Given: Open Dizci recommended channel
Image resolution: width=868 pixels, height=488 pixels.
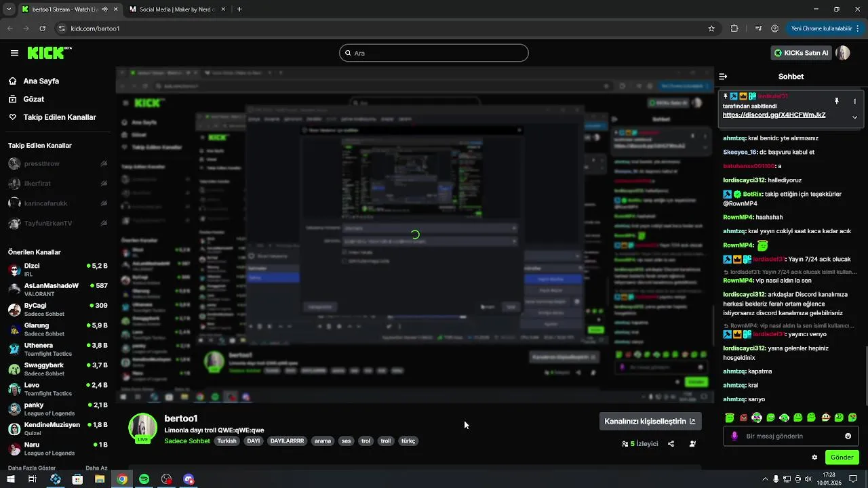Looking at the screenshot, I should tap(57, 270).
